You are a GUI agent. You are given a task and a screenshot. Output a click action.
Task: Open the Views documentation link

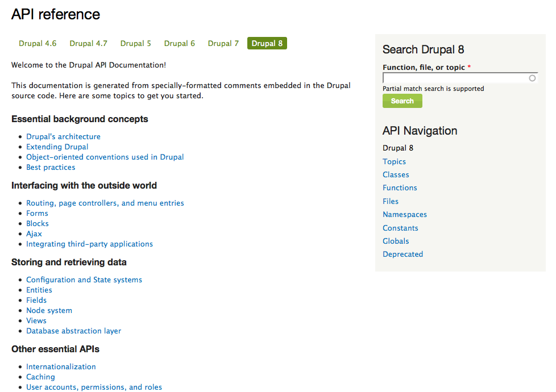click(36, 320)
